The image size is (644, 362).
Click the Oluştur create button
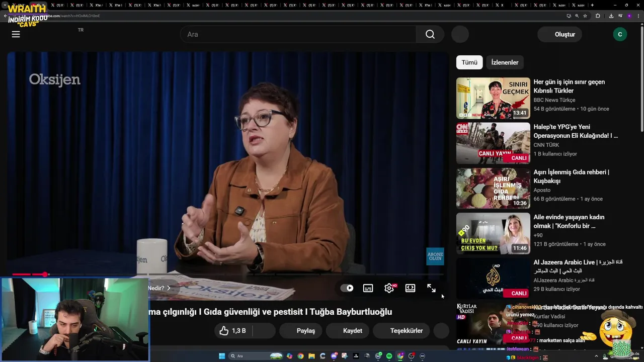tap(559, 34)
